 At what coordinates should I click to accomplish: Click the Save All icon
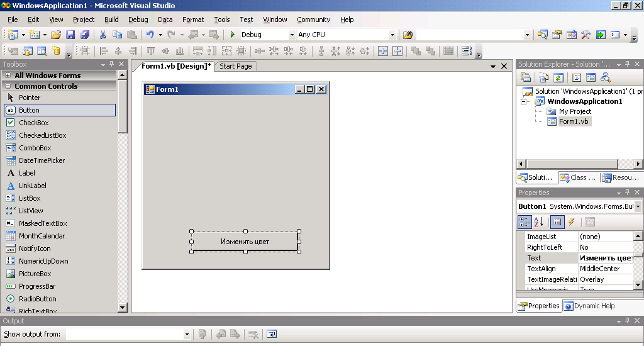coord(85,35)
